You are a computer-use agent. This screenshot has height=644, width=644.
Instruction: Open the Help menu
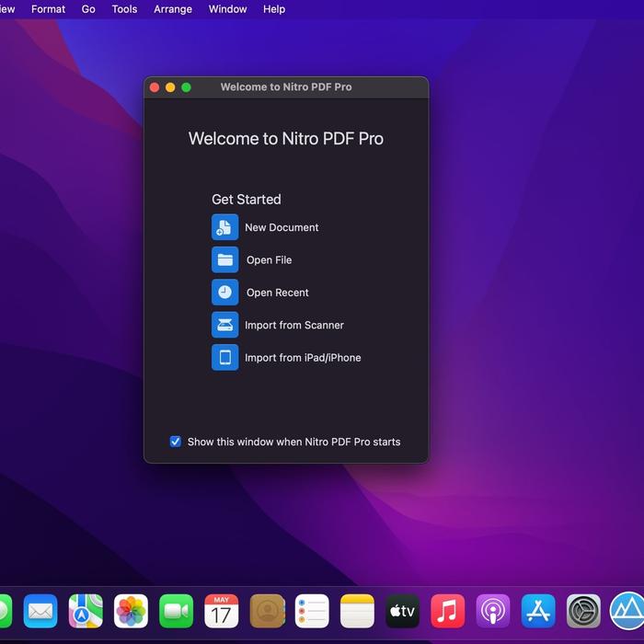click(274, 9)
